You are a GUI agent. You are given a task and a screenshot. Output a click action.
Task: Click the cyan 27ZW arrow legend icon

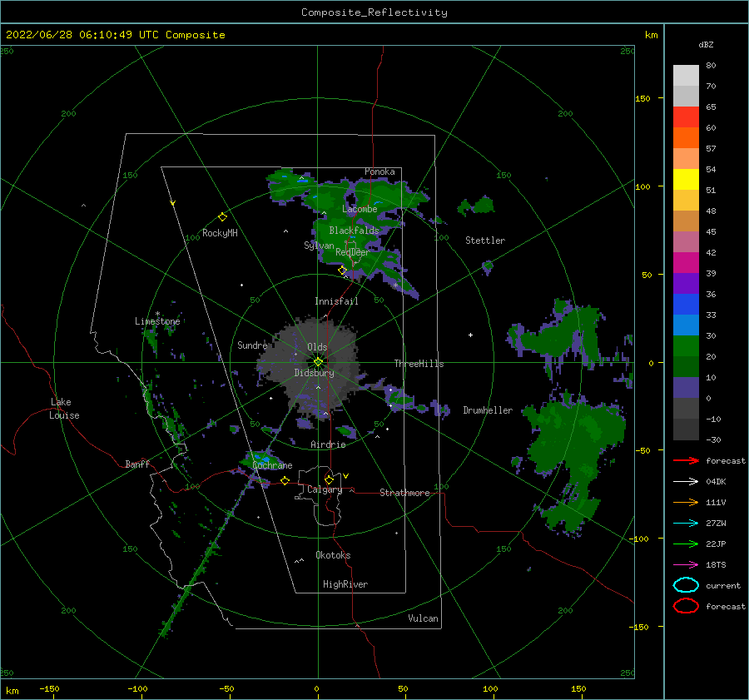pyautogui.click(x=686, y=524)
